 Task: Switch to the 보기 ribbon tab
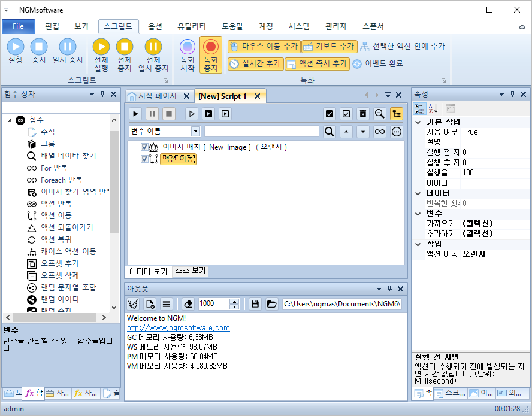point(81,26)
